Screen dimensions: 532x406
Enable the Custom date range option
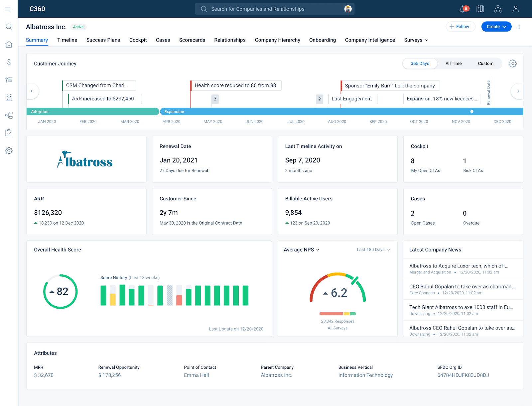[x=485, y=63]
